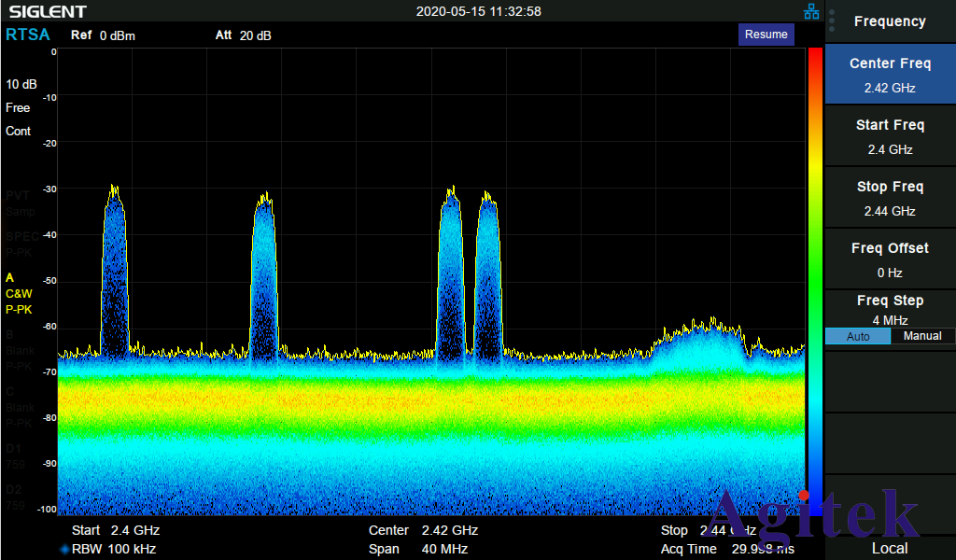Open the Freq Offset softkey
This screenshot has width=956, height=560.
[890, 260]
